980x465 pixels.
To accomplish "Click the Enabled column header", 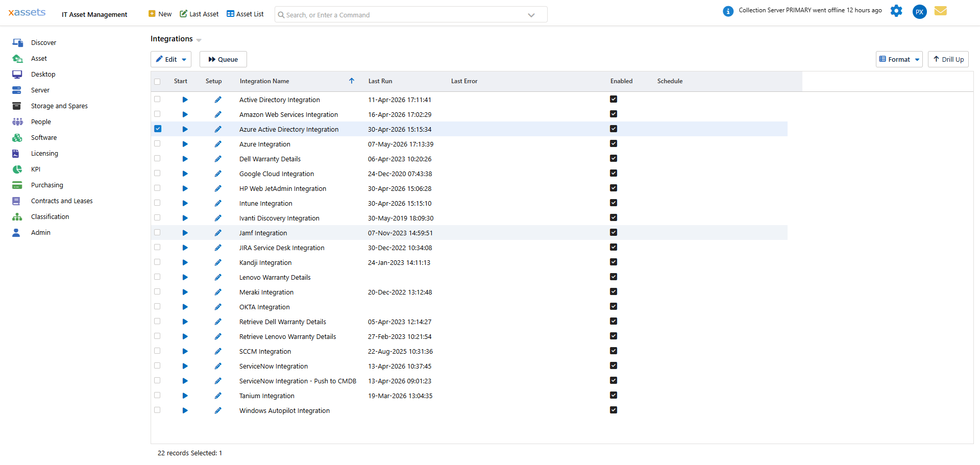I will [621, 82].
